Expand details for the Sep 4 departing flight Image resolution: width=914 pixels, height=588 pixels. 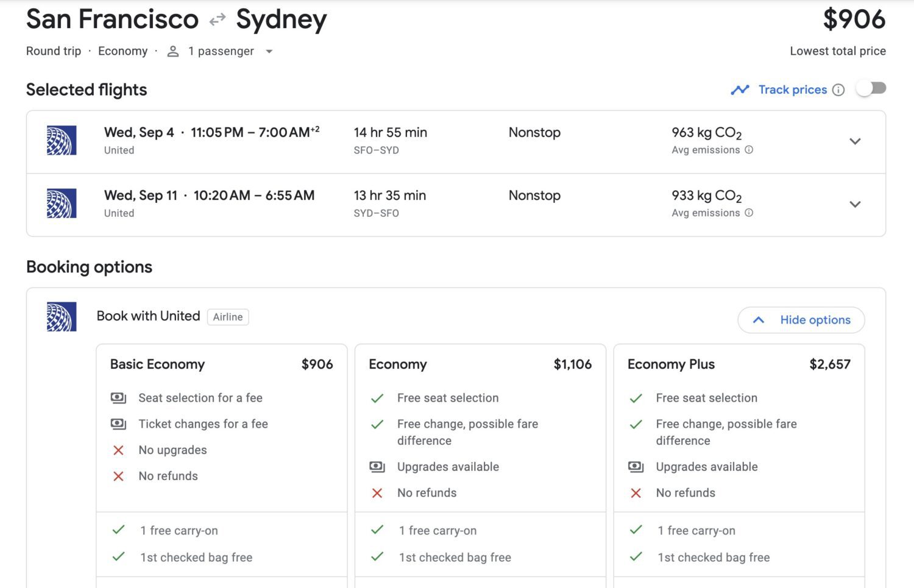[856, 141]
